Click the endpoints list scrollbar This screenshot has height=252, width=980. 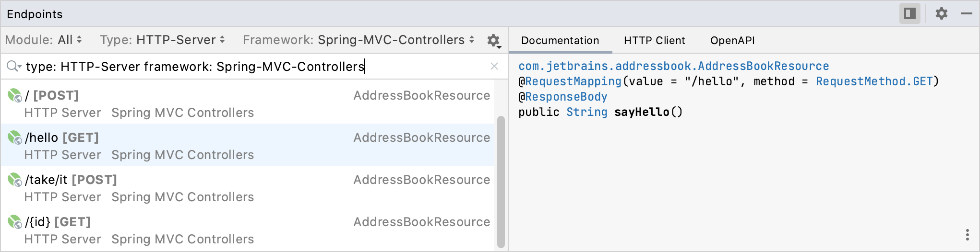[501, 181]
